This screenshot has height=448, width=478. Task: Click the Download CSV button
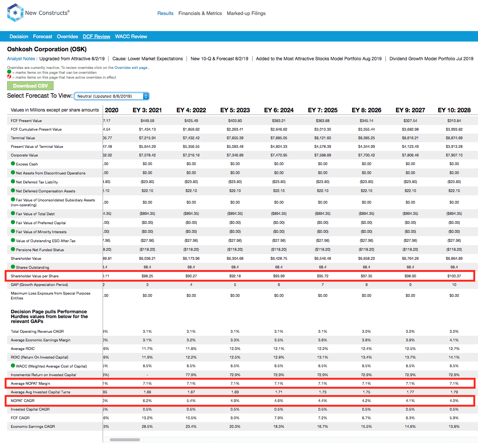pos(30,86)
